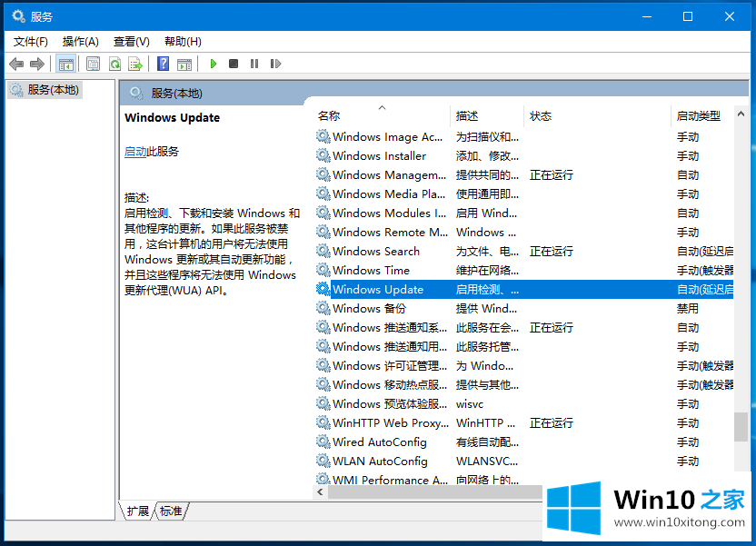Sort list by 启动类型 column header

coord(698,116)
